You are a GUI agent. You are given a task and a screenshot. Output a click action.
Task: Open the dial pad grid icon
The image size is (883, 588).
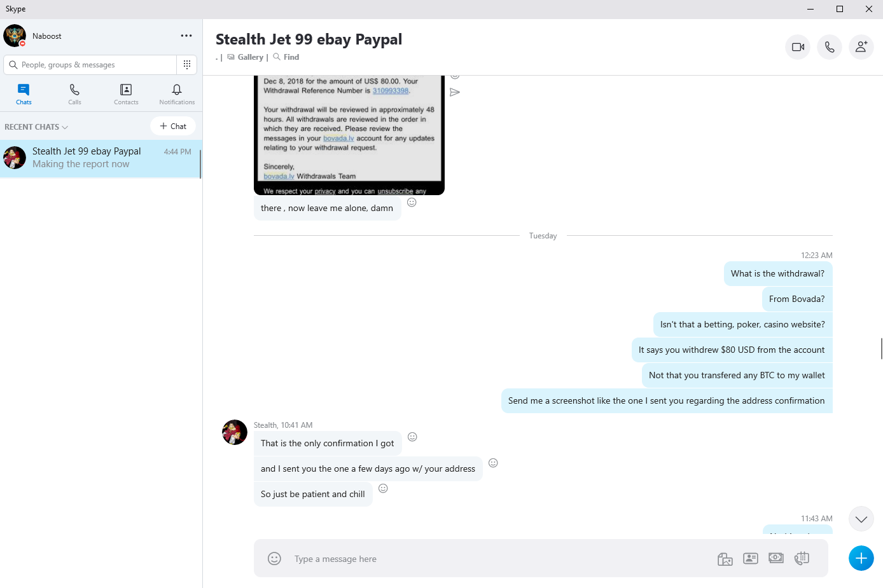pos(187,64)
